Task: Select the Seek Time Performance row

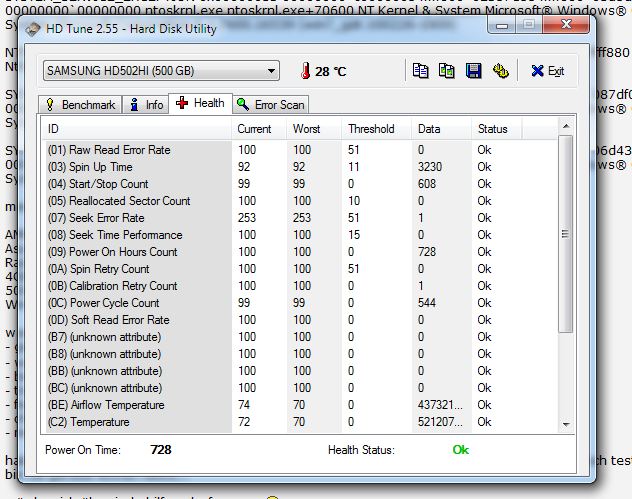Action: point(300,235)
